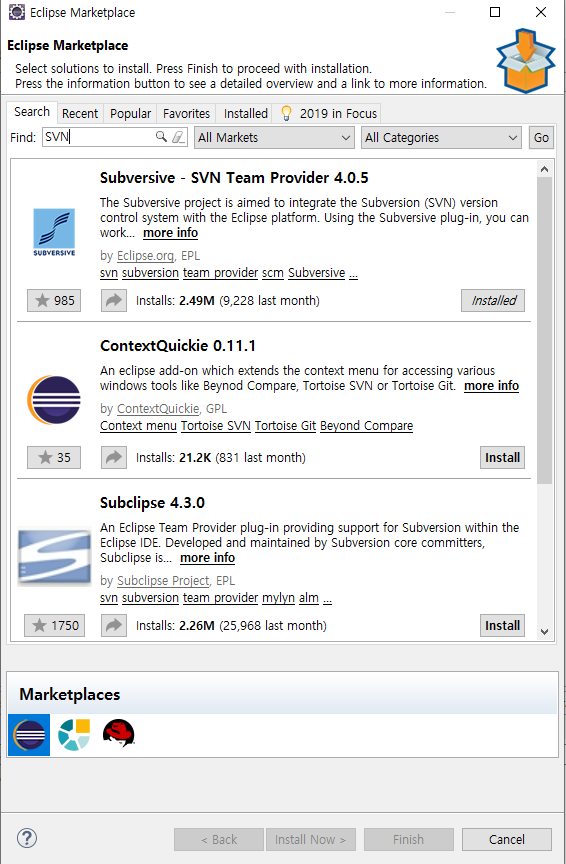Open more info link for ContextQuickie
Image resolution: width=566 pixels, height=864 pixels.
(x=491, y=386)
